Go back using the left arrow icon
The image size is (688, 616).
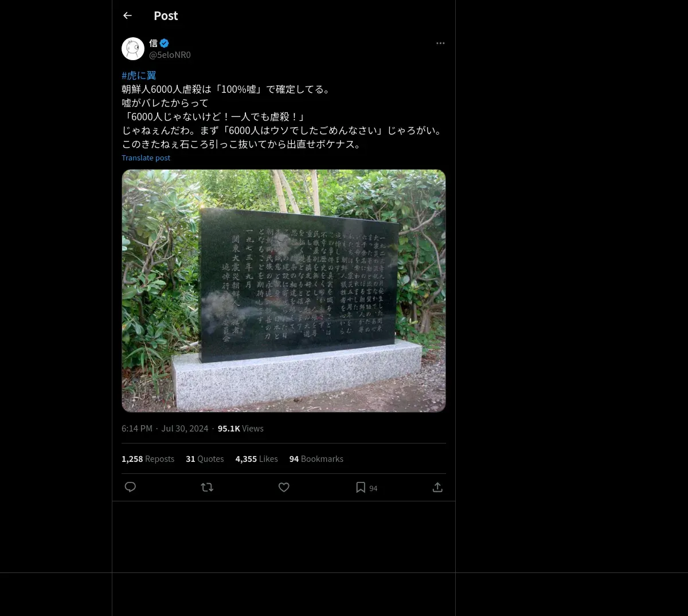pos(127,15)
